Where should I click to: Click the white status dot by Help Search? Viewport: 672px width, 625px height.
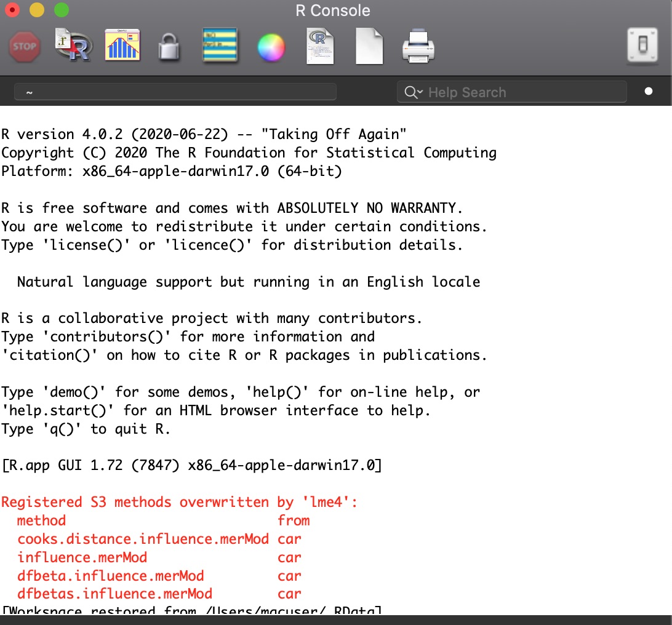click(649, 91)
